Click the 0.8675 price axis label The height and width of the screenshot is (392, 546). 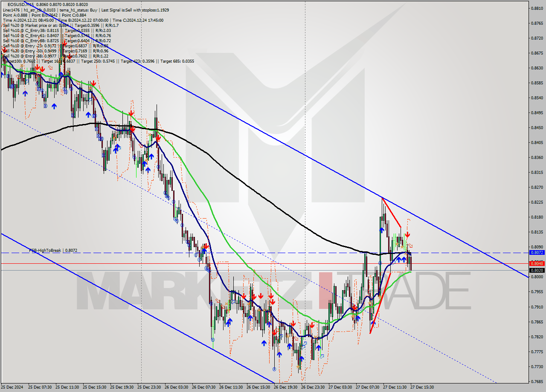pyautogui.click(x=536, y=53)
